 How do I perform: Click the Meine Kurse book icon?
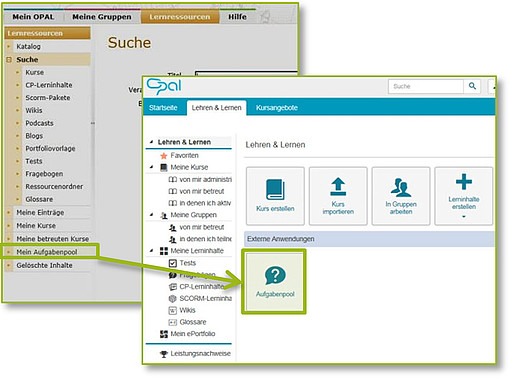tap(164, 167)
